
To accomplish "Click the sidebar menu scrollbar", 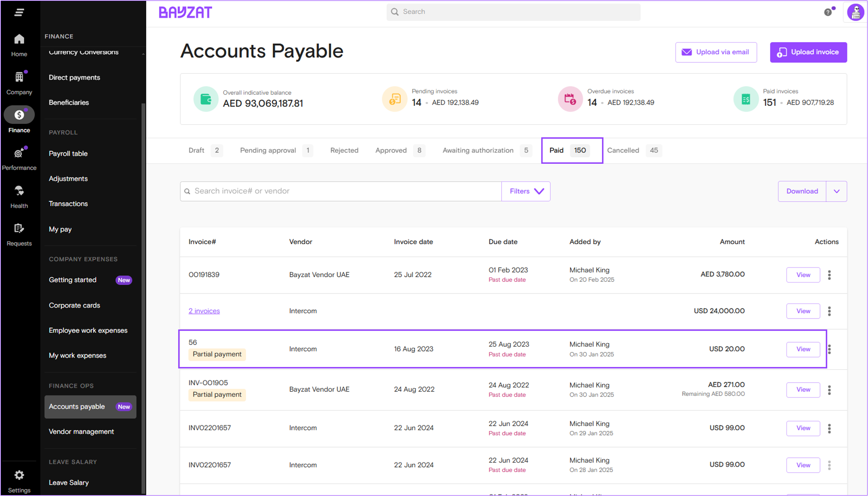I will [x=143, y=299].
